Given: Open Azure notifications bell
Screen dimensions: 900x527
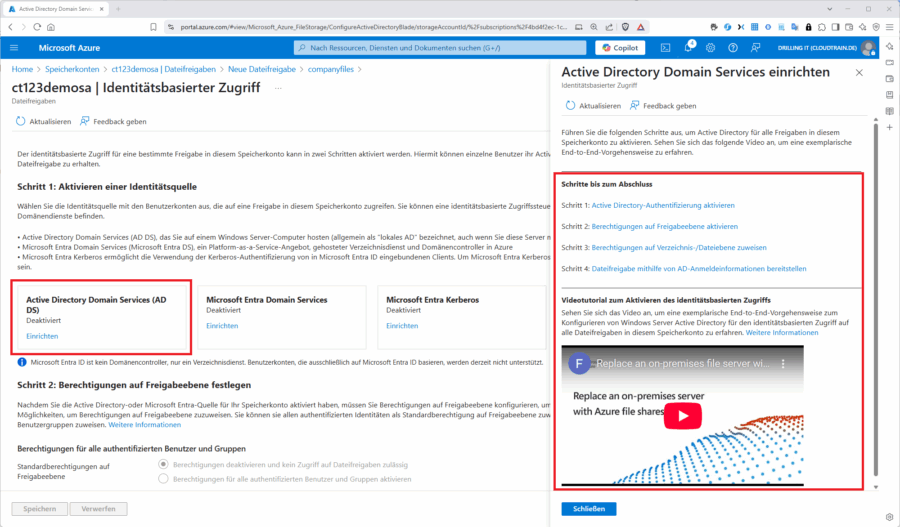Looking at the screenshot, I should point(688,48).
